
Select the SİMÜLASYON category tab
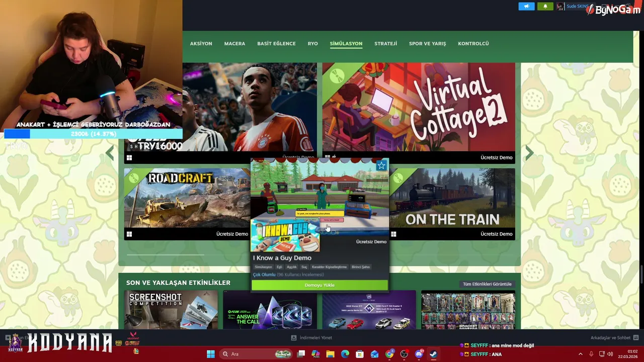click(x=346, y=44)
